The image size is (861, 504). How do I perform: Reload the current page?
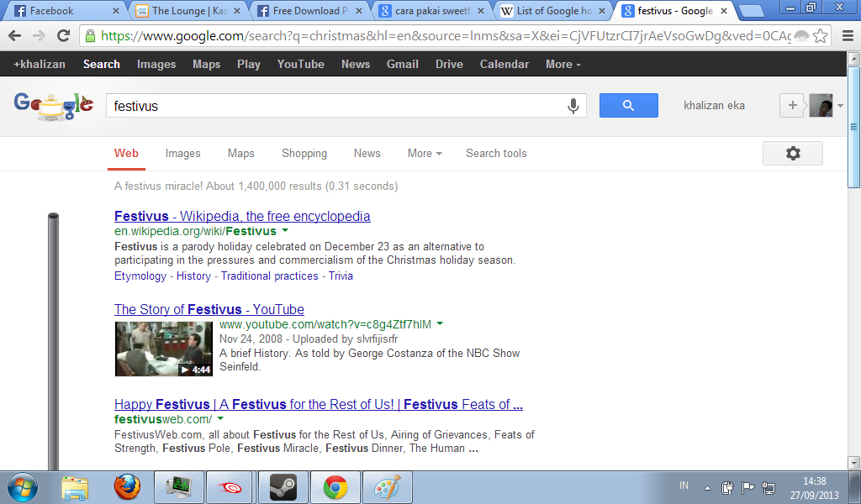(x=64, y=36)
